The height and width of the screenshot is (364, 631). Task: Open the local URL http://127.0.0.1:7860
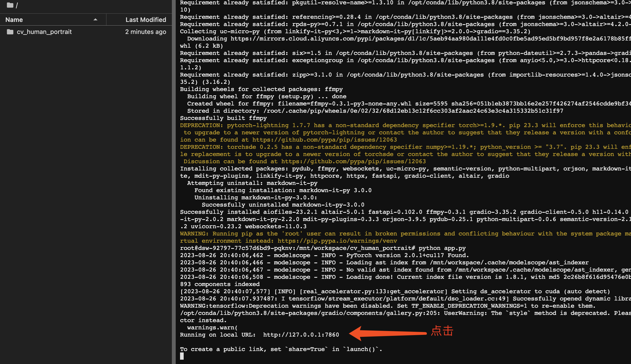point(301,335)
